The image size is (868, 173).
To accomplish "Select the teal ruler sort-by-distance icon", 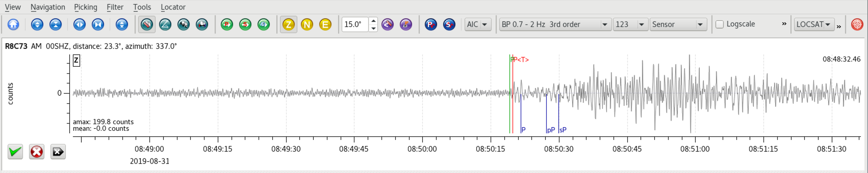I will point(147,24).
